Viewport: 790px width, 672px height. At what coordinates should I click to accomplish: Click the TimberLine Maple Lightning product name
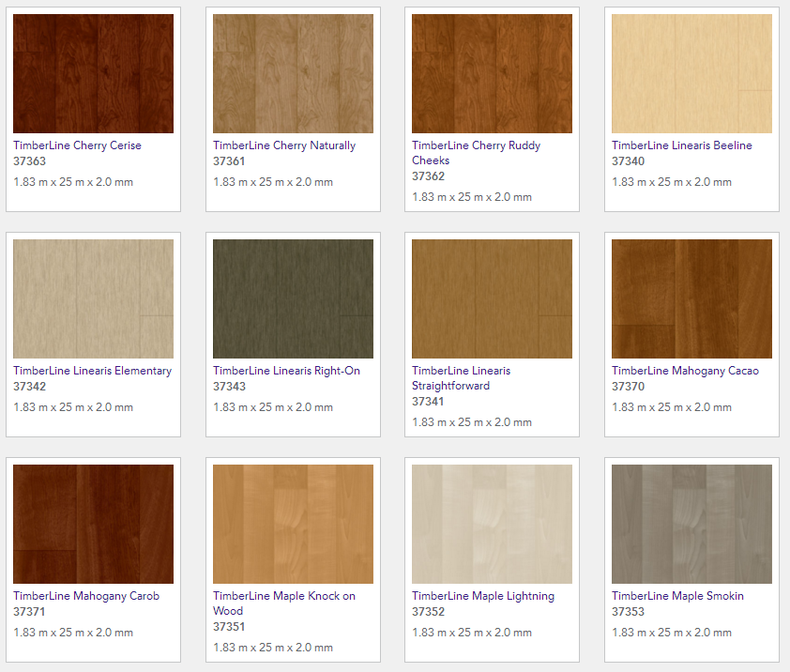(482, 596)
